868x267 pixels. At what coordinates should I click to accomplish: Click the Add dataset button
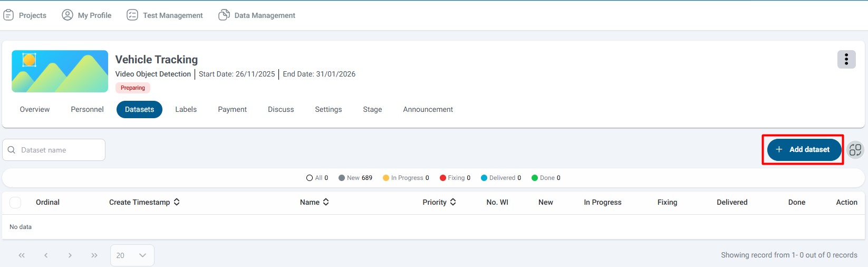coord(804,150)
